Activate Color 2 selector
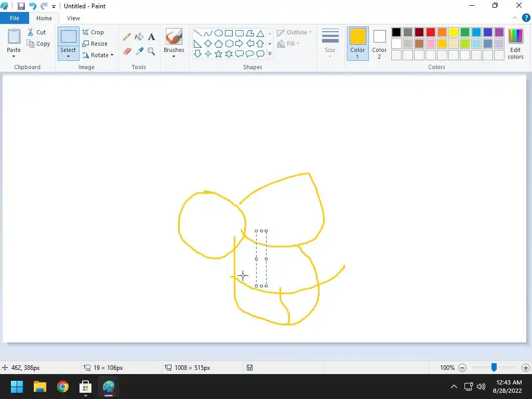Screen dimensions: 532x399 tap(379, 44)
